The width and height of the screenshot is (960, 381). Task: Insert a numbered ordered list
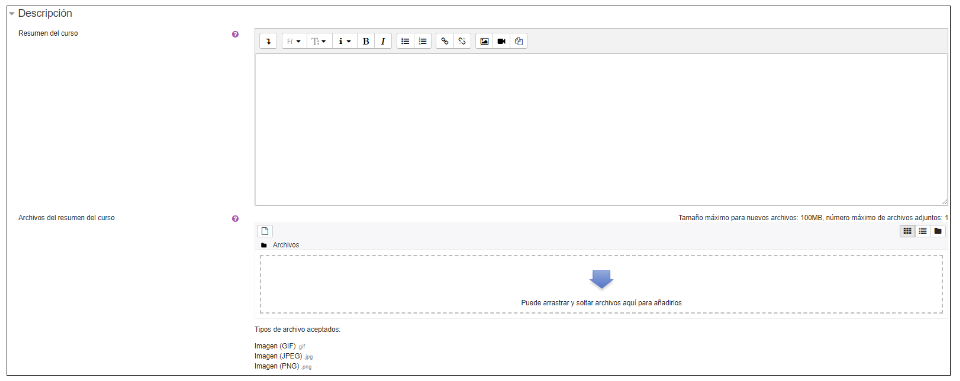tap(422, 41)
